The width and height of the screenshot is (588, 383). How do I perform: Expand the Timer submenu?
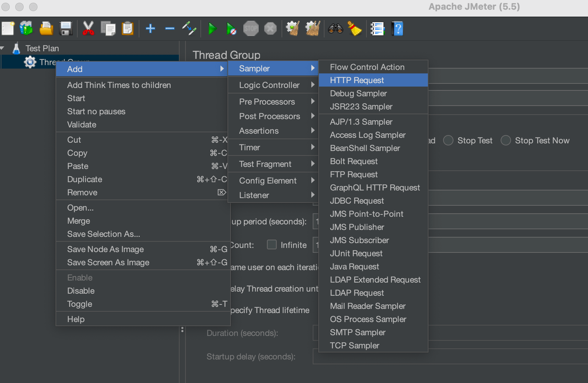tap(273, 148)
